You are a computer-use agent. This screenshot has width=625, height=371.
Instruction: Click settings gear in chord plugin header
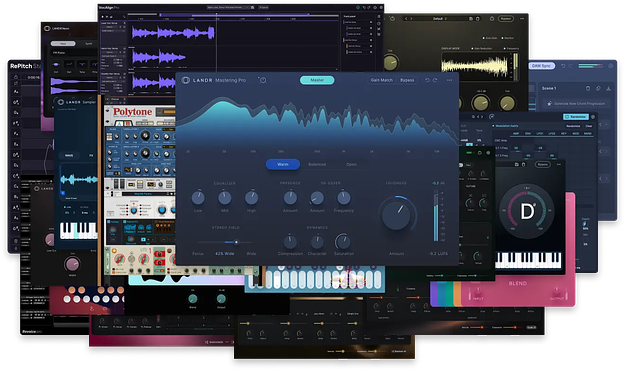point(610,66)
